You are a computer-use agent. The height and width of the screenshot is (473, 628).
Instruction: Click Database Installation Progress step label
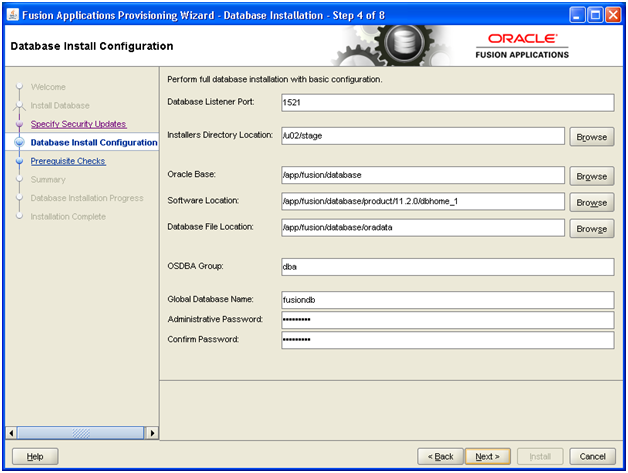pyautogui.click(x=87, y=198)
